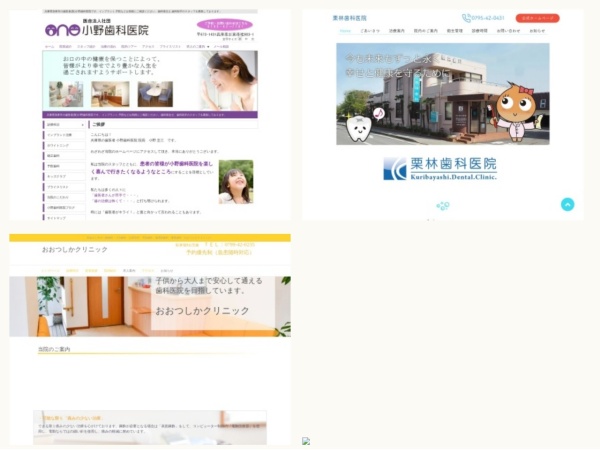The image size is (600, 450).
Task: Open ごあいさつ on Kuribayashi Dental site
Action: click(370, 31)
